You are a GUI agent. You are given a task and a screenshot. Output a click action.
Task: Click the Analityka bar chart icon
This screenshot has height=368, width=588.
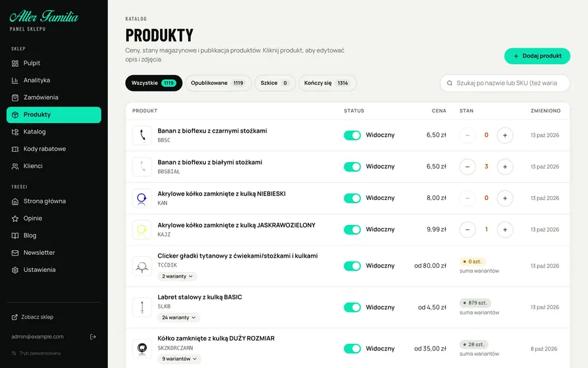pos(15,80)
